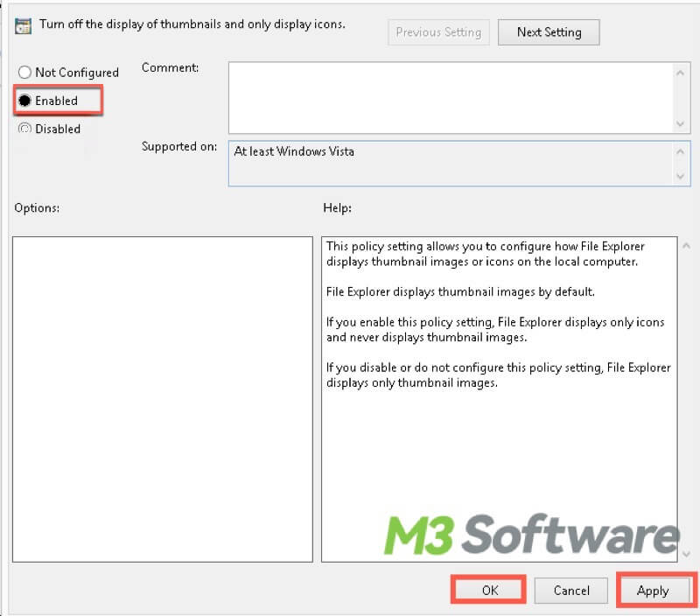Click inside the Comment text box
The image size is (700, 616).
click(x=451, y=98)
